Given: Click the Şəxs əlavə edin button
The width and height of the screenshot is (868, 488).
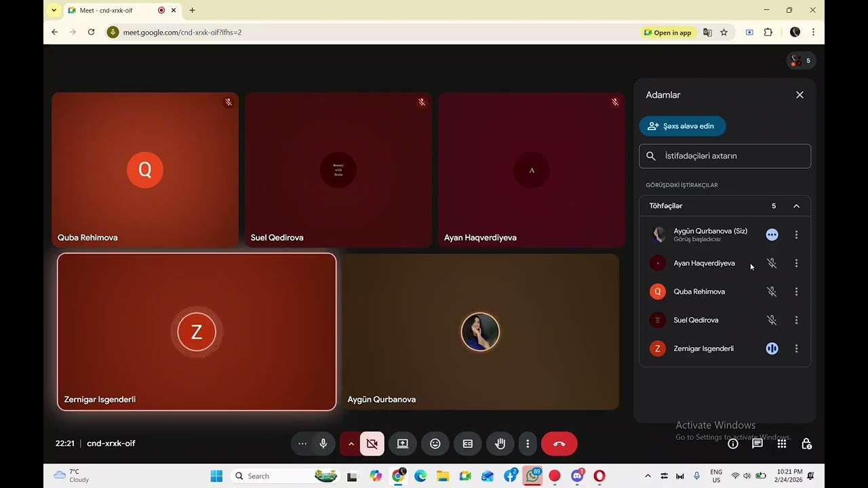Looking at the screenshot, I should tap(682, 126).
